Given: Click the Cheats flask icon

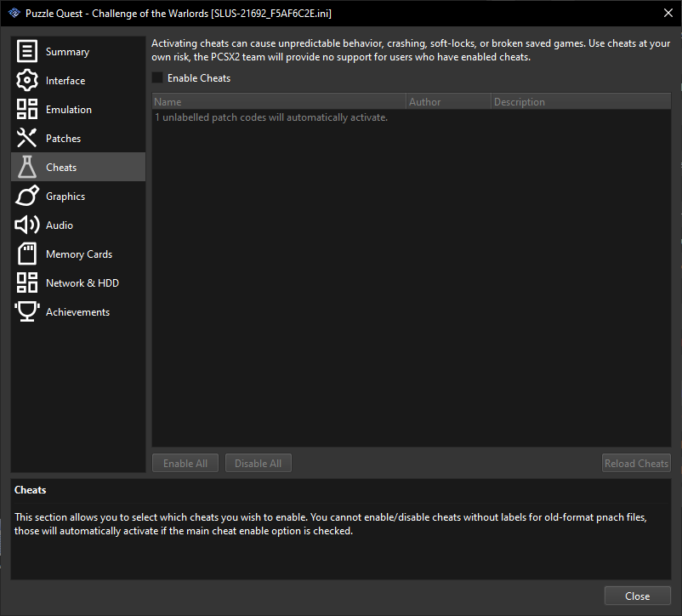Looking at the screenshot, I should (x=26, y=167).
